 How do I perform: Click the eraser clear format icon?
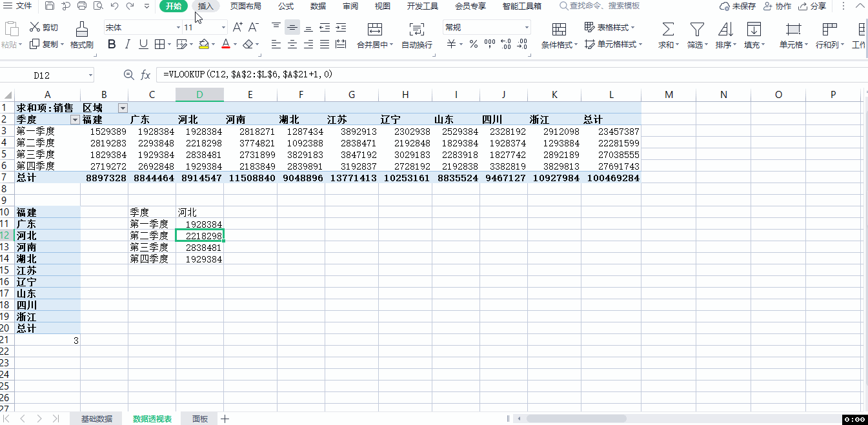pyautogui.click(x=247, y=44)
